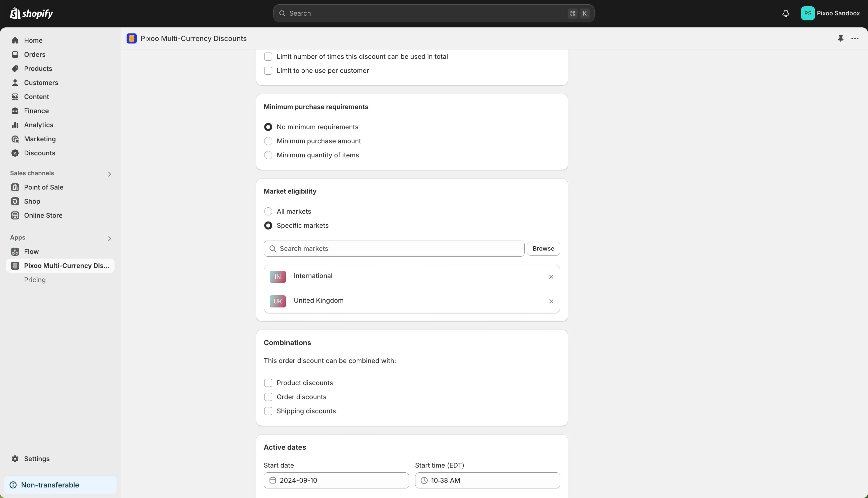Pin the app with the pin icon
This screenshot has width=868, height=498.
pyautogui.click(x=841, y=38)
